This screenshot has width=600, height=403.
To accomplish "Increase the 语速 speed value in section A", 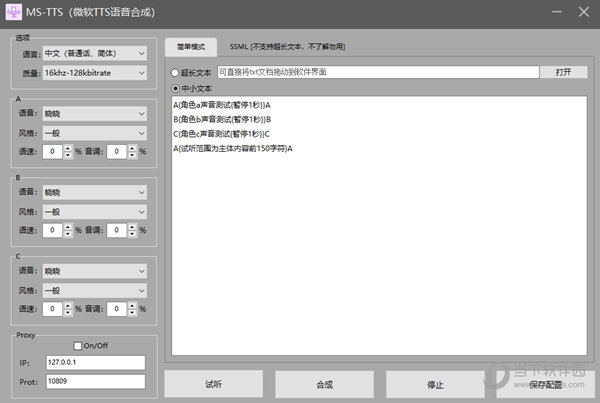I will [x=68, y=148].
